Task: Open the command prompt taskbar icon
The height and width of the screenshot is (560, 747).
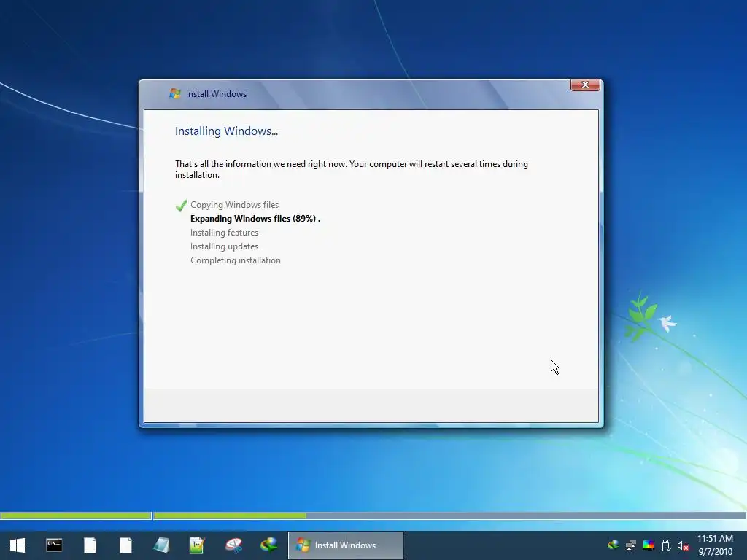Action: coord(54,545)
